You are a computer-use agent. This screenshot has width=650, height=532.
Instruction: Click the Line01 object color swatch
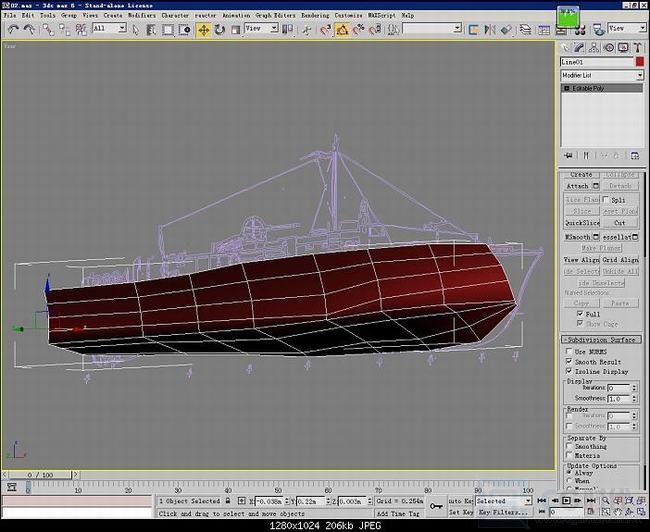[x=640, y=62]
